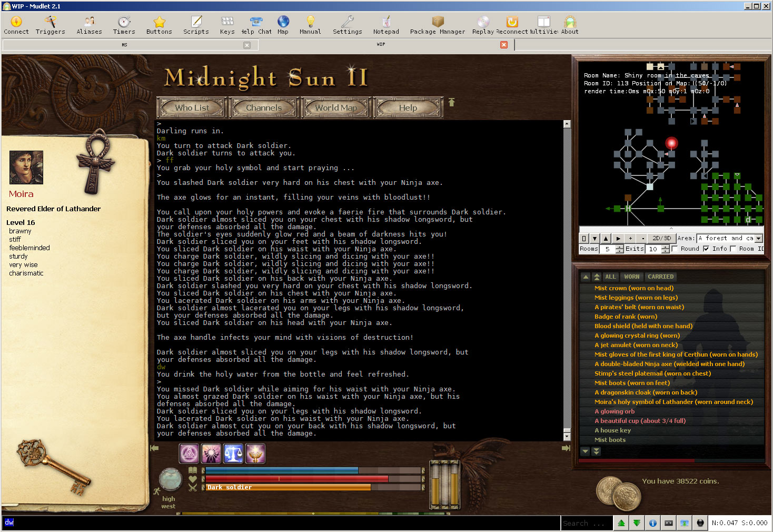Click the green double down-arrow status icon

pyautogui.click(x=637, y=523)
